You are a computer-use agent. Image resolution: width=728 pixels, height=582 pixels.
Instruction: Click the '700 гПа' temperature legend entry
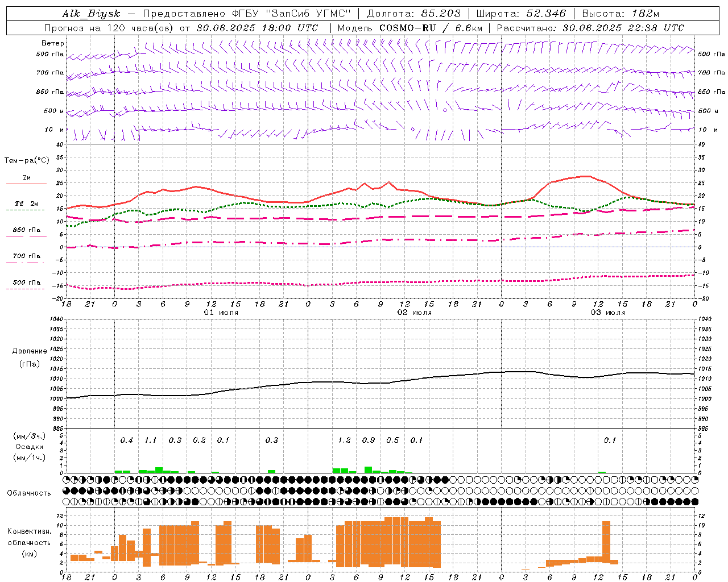27,256
